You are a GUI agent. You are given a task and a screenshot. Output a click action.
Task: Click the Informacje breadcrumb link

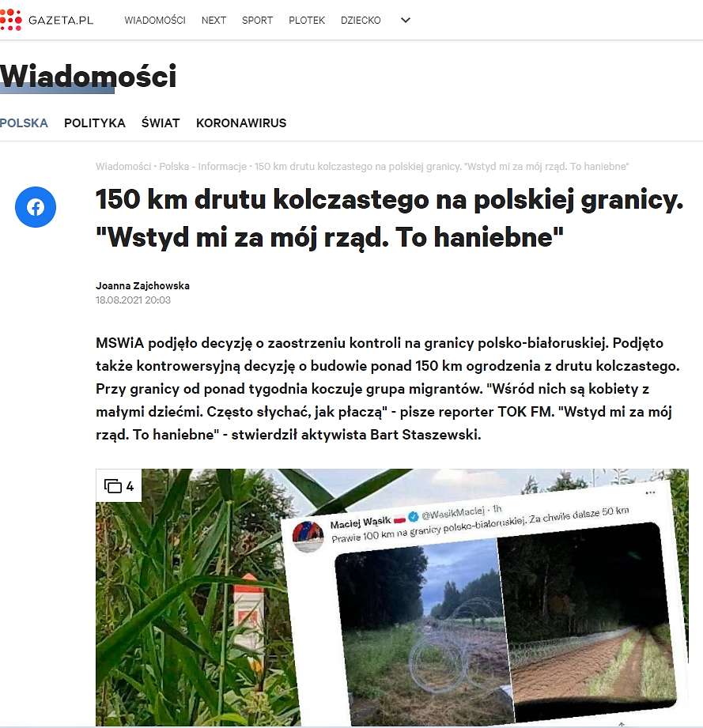coord(222,166)
